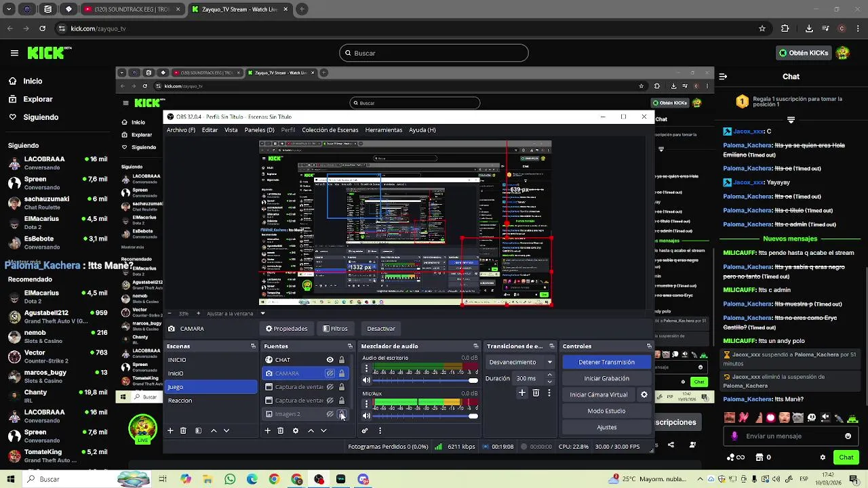Bookmark the page with the star icon
Screen dimensions: 868x488
click(762, 28)
